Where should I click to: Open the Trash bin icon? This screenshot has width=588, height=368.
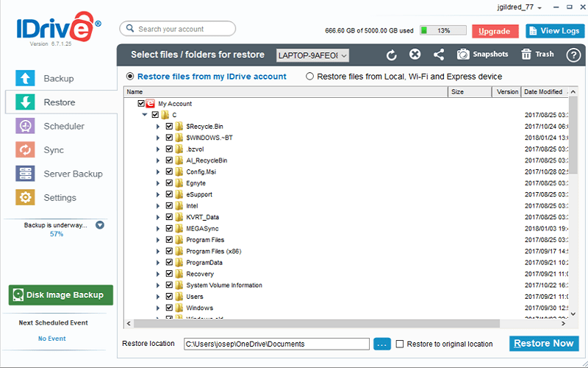(526, 54)
